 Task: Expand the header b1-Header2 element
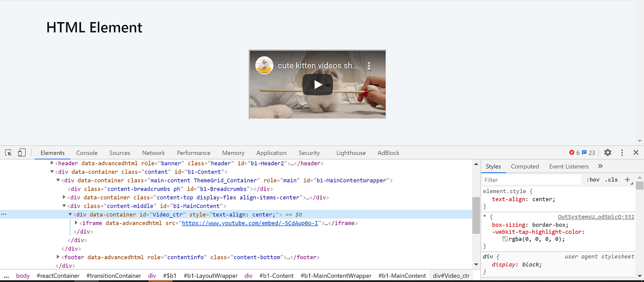(x=52, y=163)
